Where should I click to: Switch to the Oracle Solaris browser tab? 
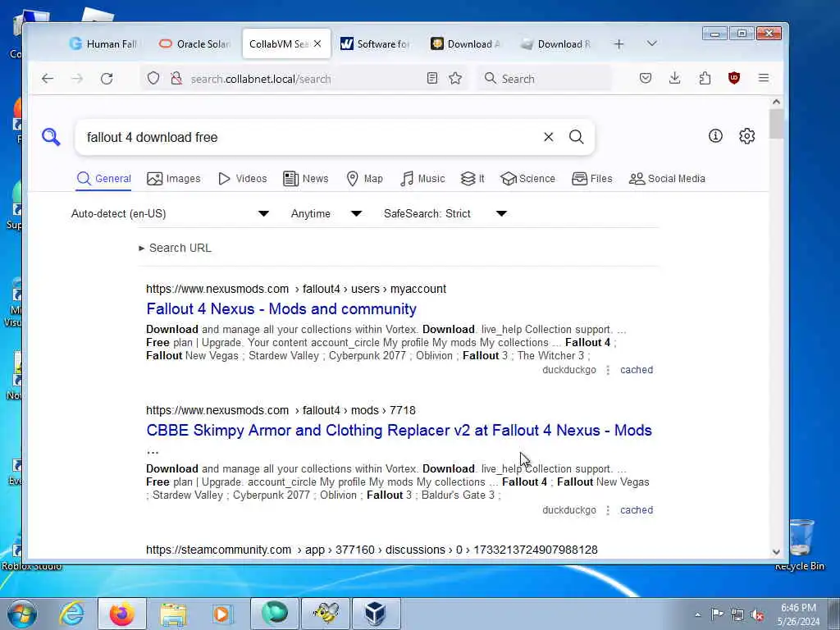click(195, 44)
